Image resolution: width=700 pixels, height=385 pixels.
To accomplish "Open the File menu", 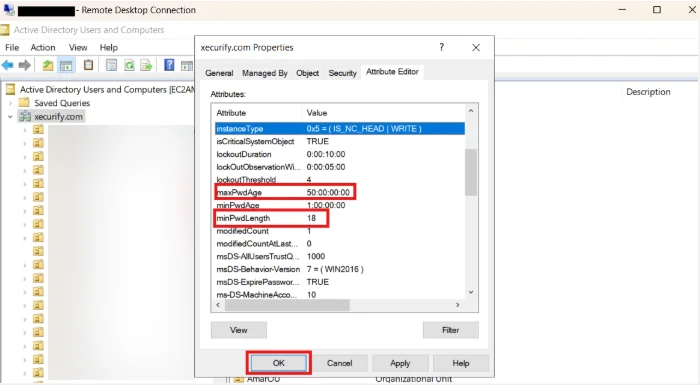I will click(12, 47).
